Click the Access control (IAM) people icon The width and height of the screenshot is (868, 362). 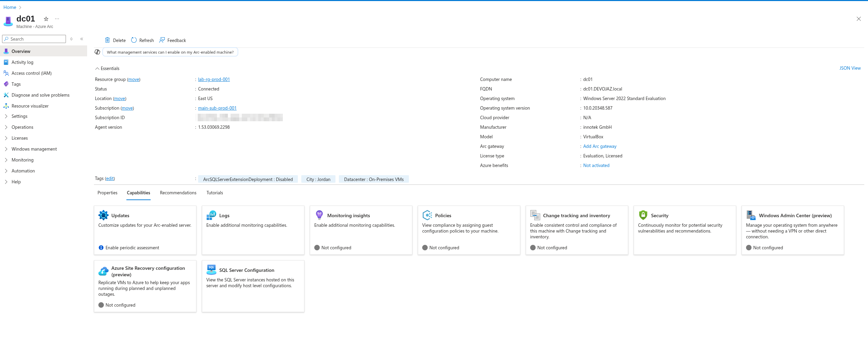6,73
